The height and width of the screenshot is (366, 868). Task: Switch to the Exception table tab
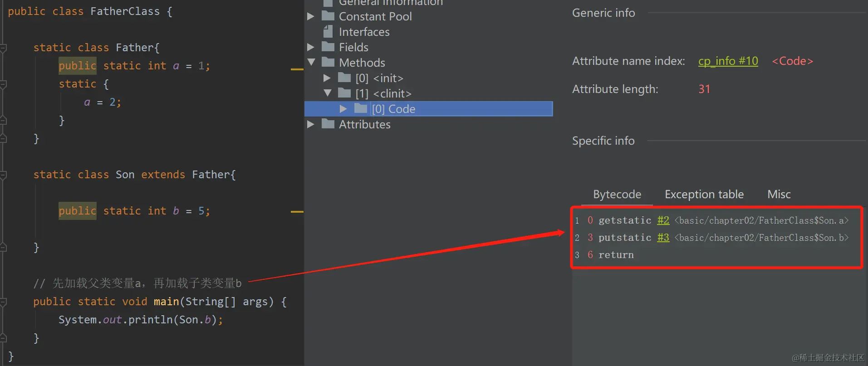(704, 194)
